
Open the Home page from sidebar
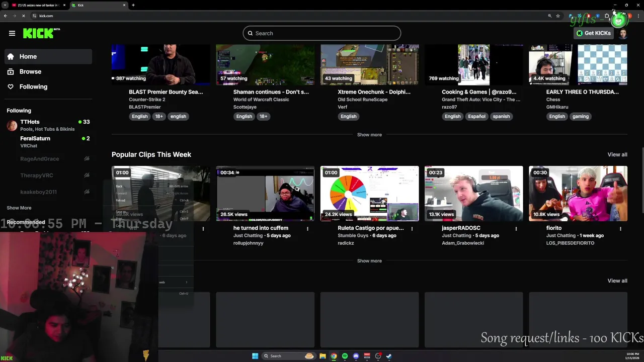point(48,56)
